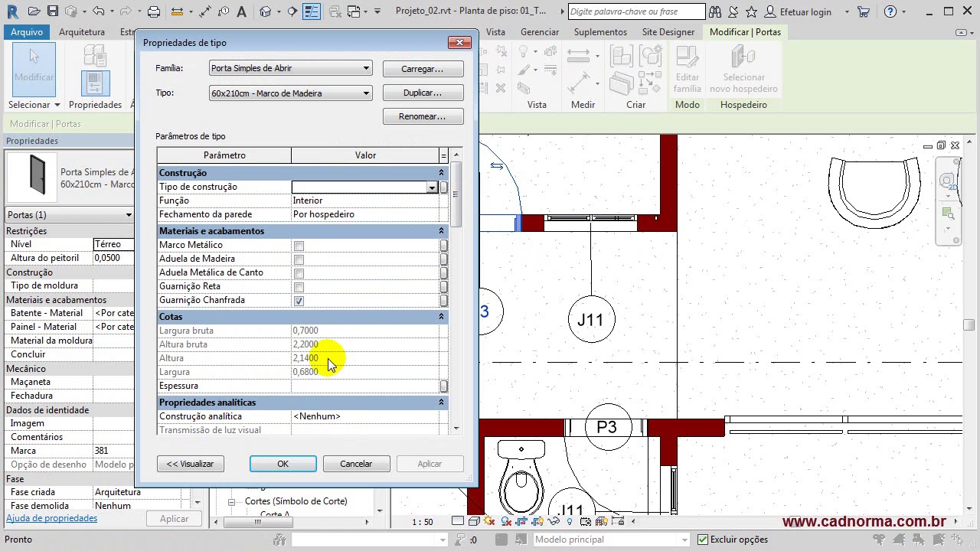The image size is (980, 551).
Task: Toggle the Excluir opções checkbox
Action: [x=703, y=540]
